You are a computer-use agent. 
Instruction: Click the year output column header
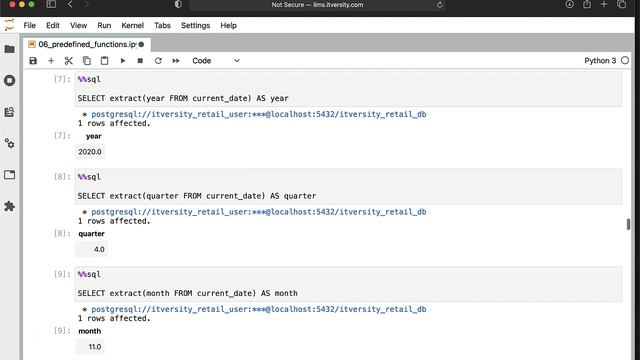[x=93, y=136]
